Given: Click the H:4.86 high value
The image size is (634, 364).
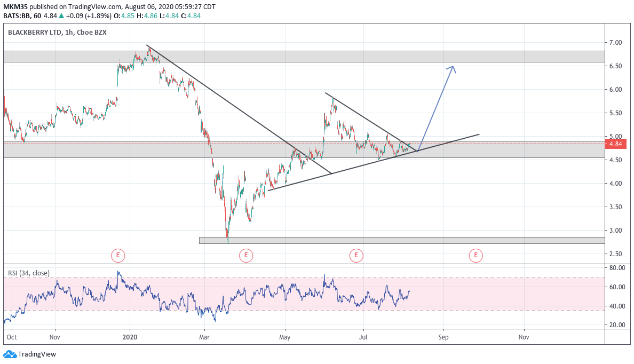Looking at the screenshot, I should (147, 16).
